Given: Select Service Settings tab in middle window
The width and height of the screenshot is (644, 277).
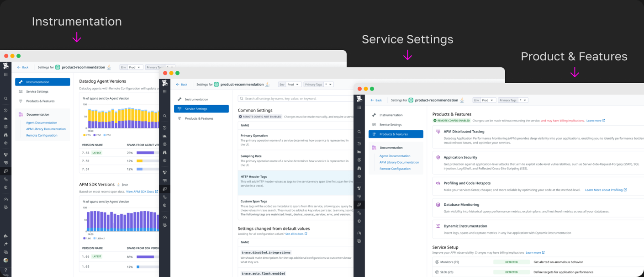Looking at the screenshot, I should tap(201, 109).
